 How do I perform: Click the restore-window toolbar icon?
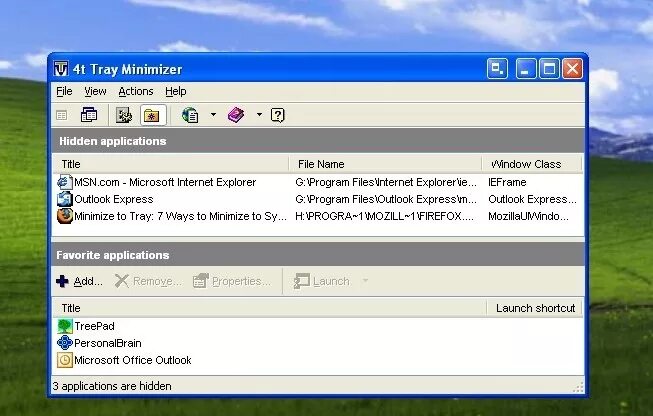click(62, 115)
